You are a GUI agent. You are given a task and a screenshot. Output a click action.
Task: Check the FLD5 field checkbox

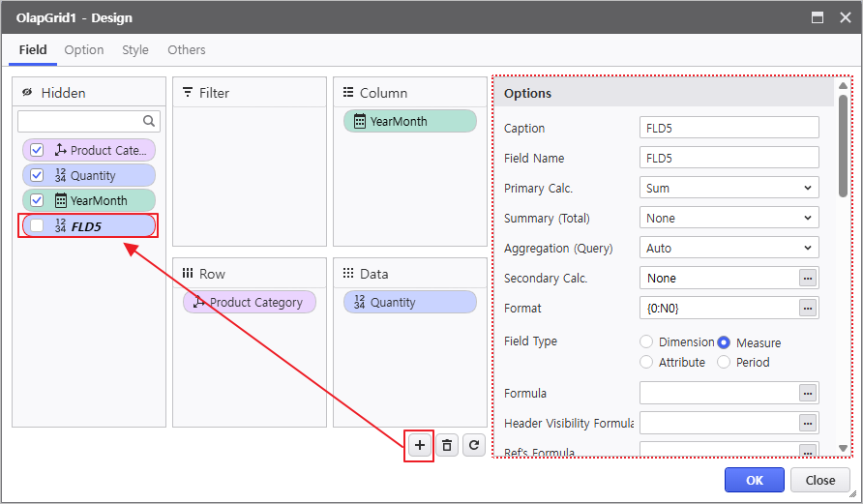tap(37, 225)
